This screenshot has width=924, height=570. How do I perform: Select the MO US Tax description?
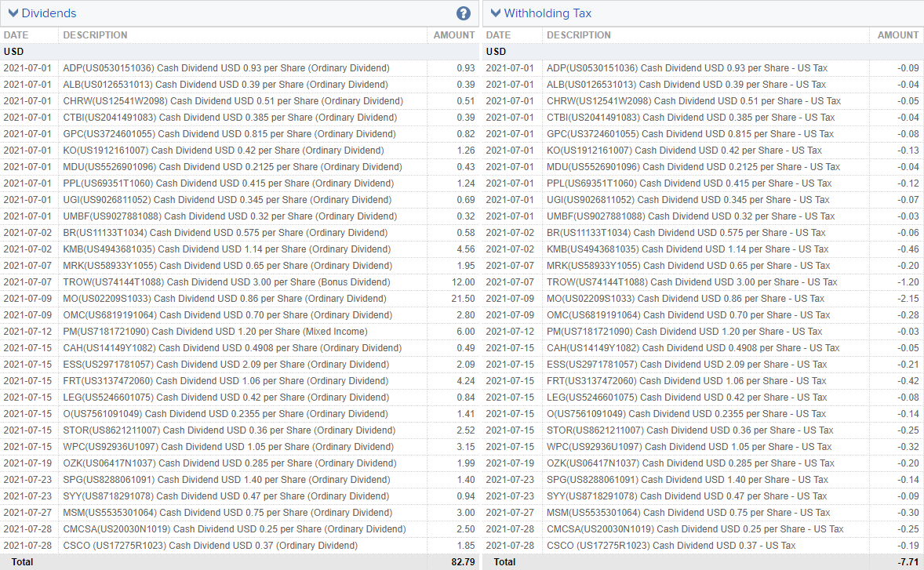(686, 300)
